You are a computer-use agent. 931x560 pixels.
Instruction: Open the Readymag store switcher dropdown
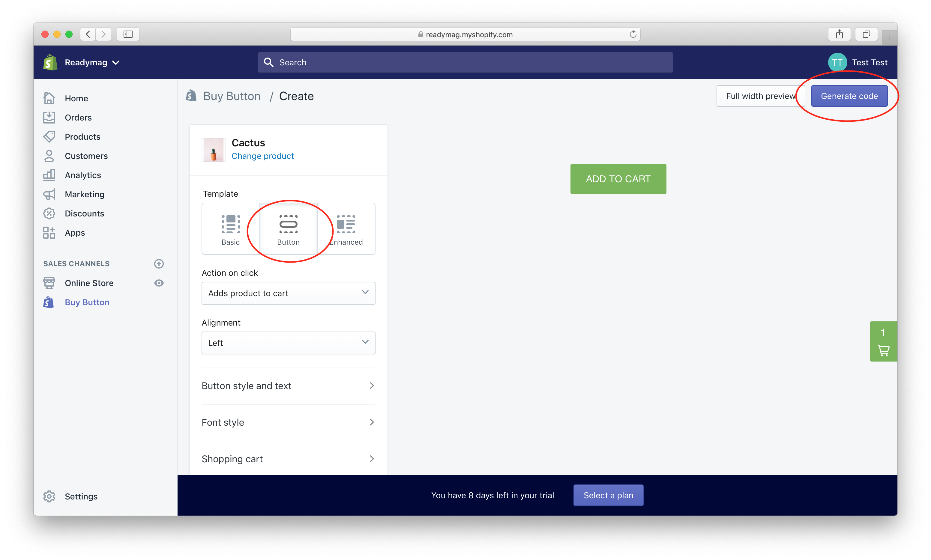point(92,62)
